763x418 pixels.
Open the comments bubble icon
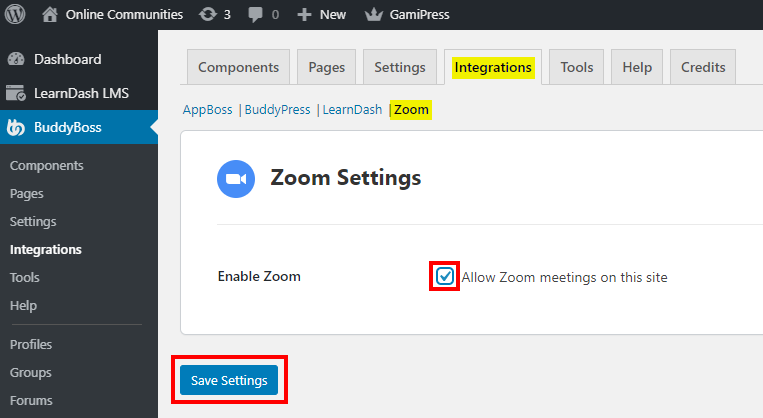pos(256,15)
